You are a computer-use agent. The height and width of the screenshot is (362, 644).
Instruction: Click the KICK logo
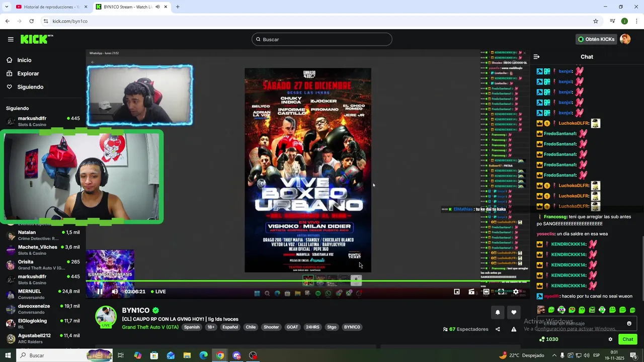(36, 39)
